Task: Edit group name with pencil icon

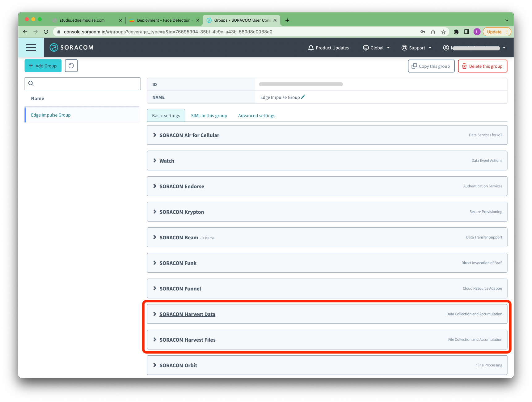Action: coord(303,97)
